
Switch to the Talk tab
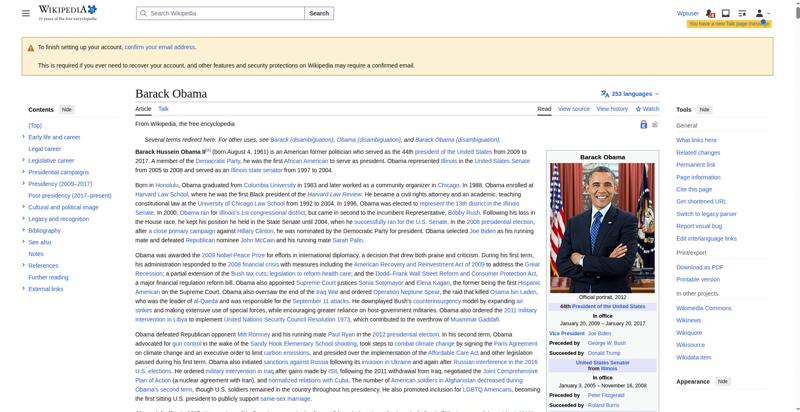pyautogui.click(x=163, y=109)
